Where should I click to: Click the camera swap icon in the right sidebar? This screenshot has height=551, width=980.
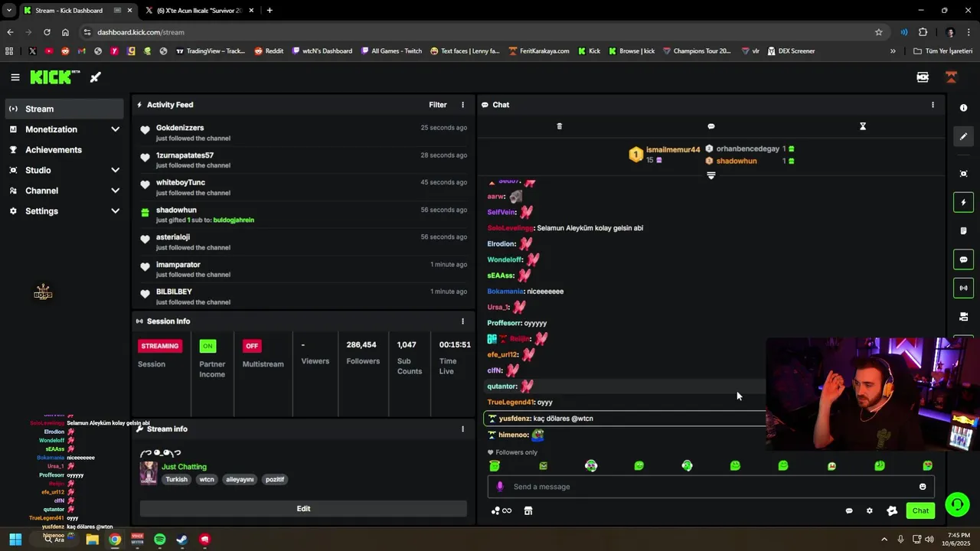(x=964, y=316)
